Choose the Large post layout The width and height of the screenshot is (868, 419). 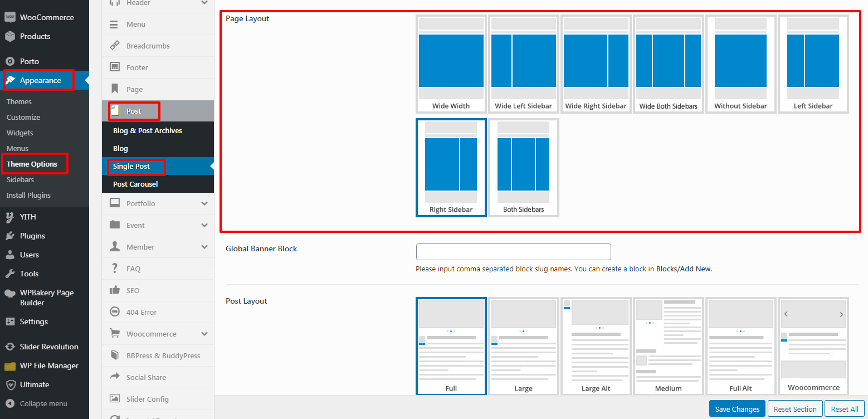coord(524,346)
